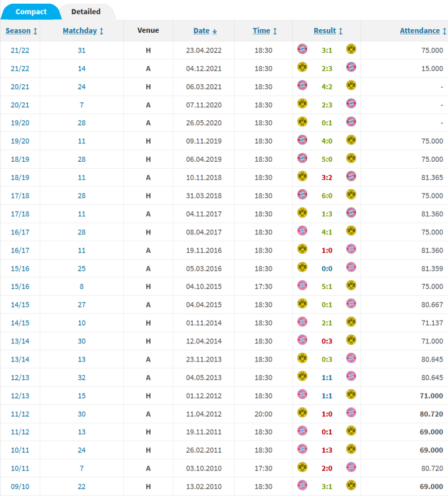Sort table by Attendance column header
This screenshot has width=448, height=496.
423,30
